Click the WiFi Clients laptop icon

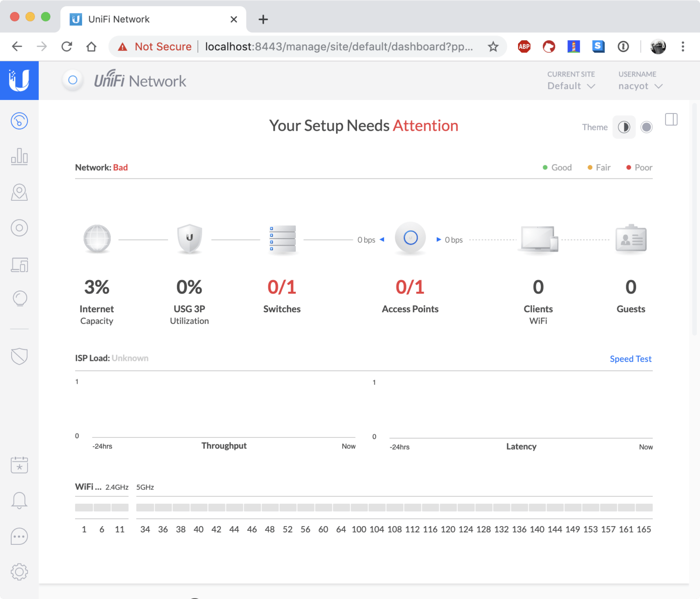coord(538,239)
